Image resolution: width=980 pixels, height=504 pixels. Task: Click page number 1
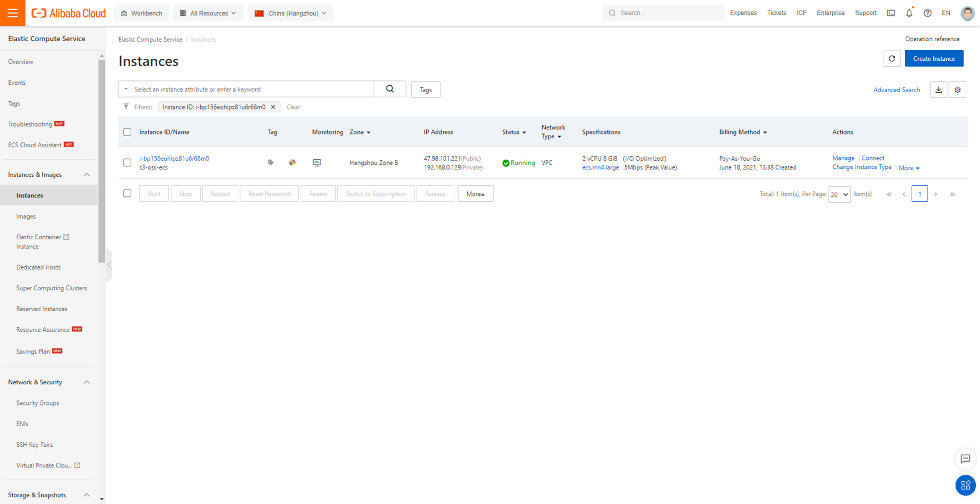920,194
